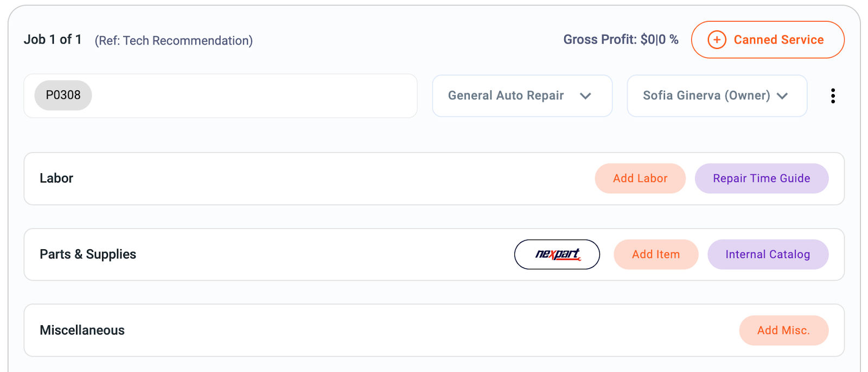
Task: Click the plus circle icon in Canned Service
Action: (x=717, y=40)
